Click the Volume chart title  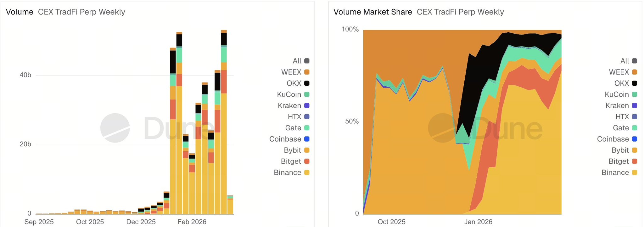tap(20, 12)
